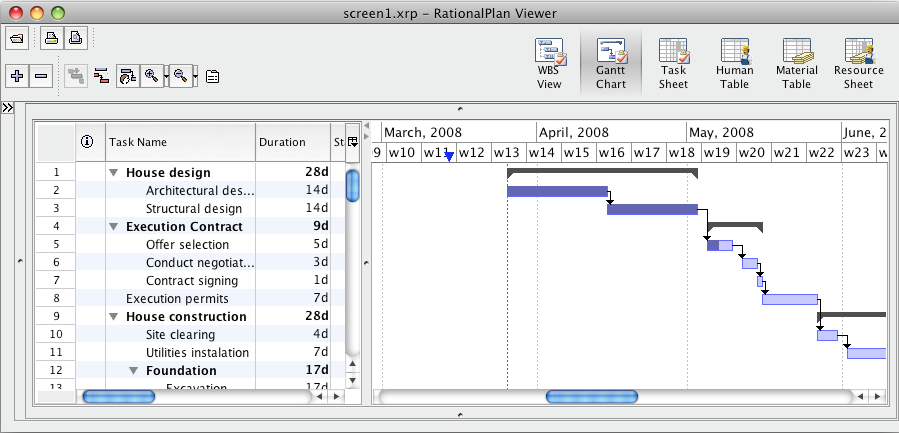This screenshot has width=899, height=433.
Task: Collapse table pane with splitter left arrow
Action: click(366, 126)
